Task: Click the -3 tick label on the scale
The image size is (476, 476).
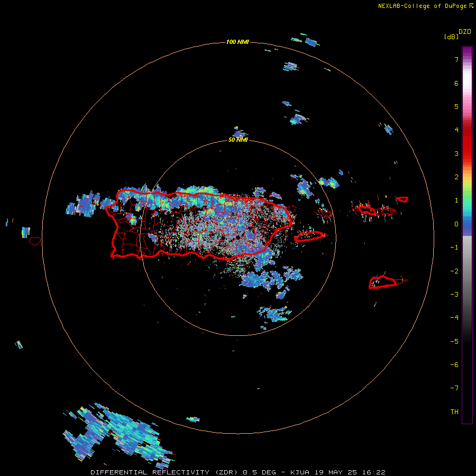Action: [454, 295]
